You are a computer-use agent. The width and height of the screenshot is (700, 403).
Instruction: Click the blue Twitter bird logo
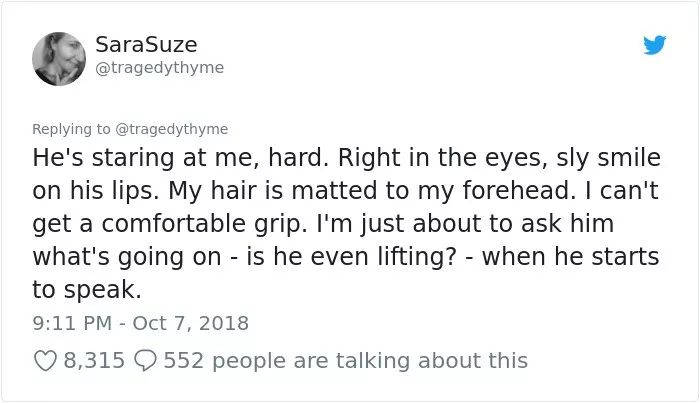click(x=654, y=45)
